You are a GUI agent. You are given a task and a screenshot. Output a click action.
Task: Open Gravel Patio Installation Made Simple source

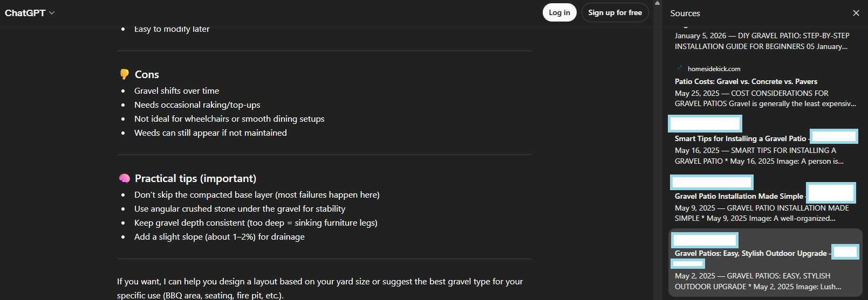739,196
